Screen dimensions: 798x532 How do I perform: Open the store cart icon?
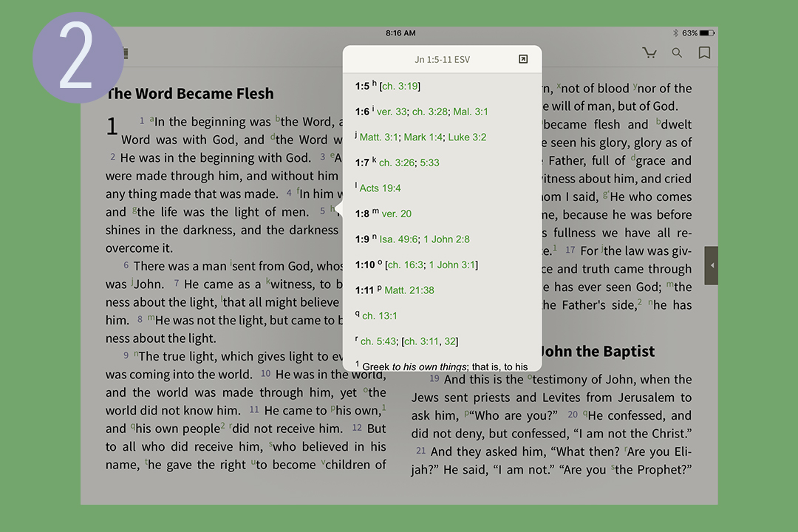tap(649, 52)
